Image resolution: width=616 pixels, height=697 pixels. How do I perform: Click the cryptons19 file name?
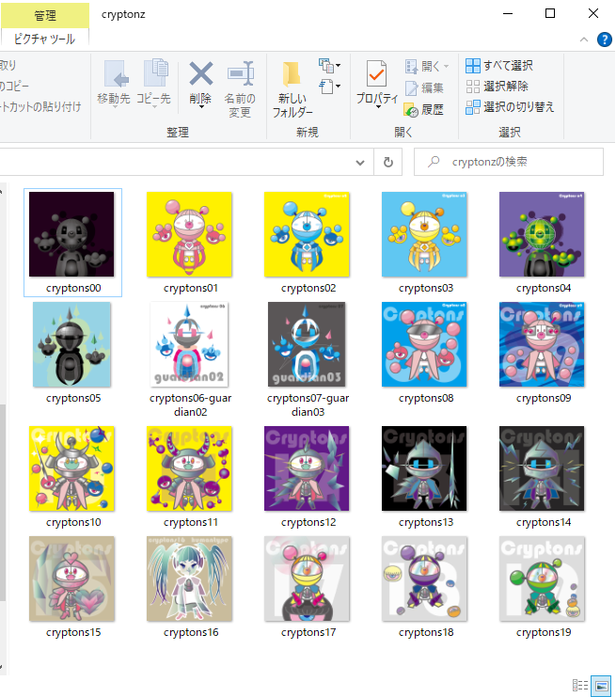click(544, 632)
